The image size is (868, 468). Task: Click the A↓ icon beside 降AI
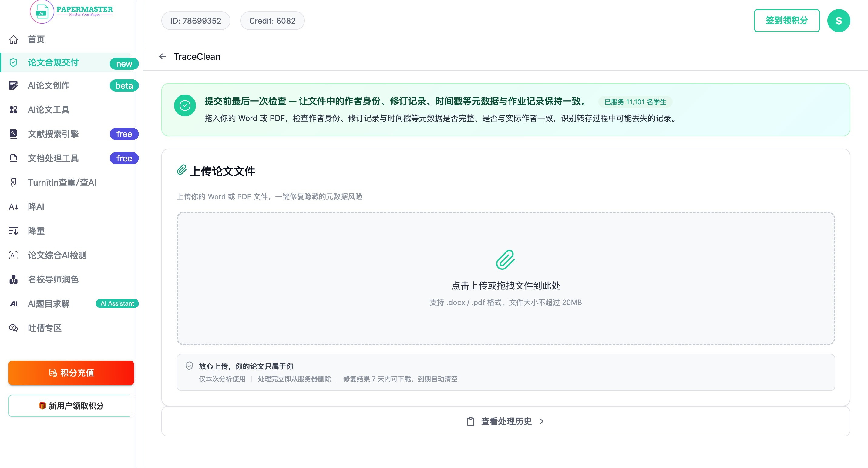(13, 207)
